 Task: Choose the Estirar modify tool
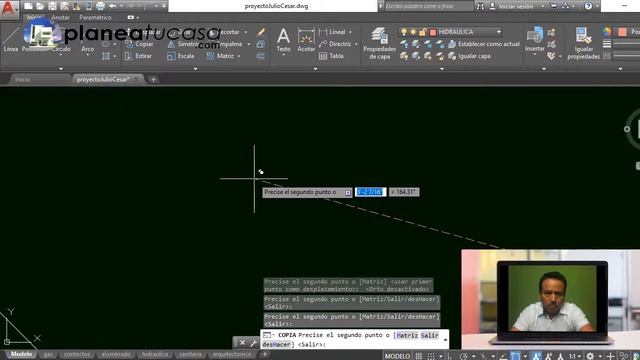[138, 56]
